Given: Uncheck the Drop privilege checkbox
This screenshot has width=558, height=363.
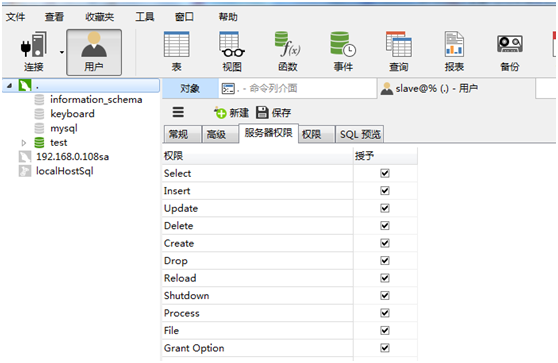Looking at the screenshot, I should pos(385,261).
